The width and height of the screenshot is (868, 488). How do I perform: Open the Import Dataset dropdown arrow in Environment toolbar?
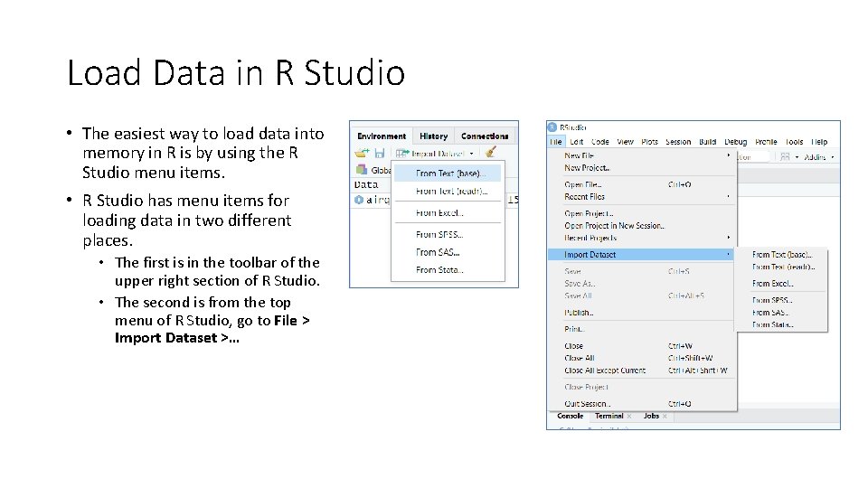coord(472,154)
